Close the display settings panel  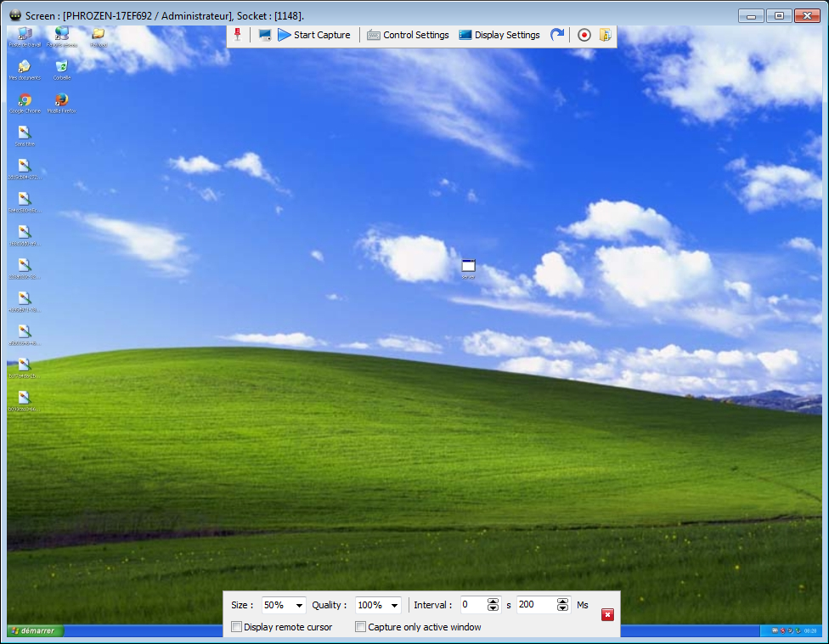[607, 615]
